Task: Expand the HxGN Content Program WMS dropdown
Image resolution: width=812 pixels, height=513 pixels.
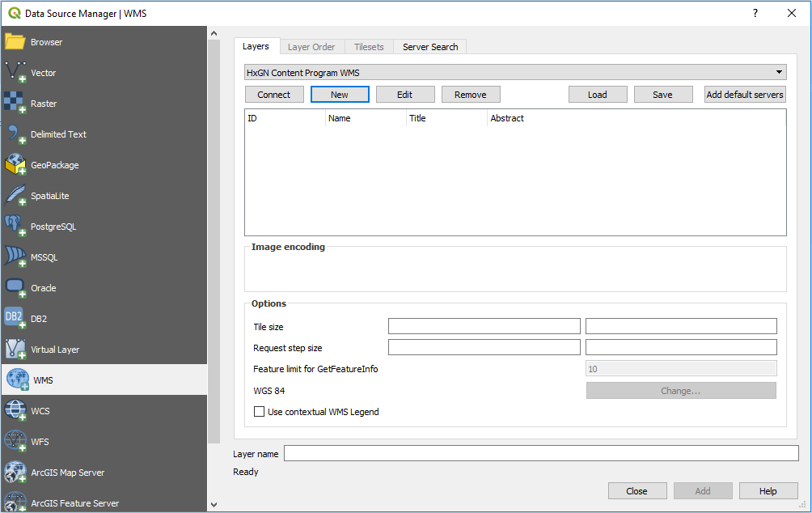Action: 780,73
